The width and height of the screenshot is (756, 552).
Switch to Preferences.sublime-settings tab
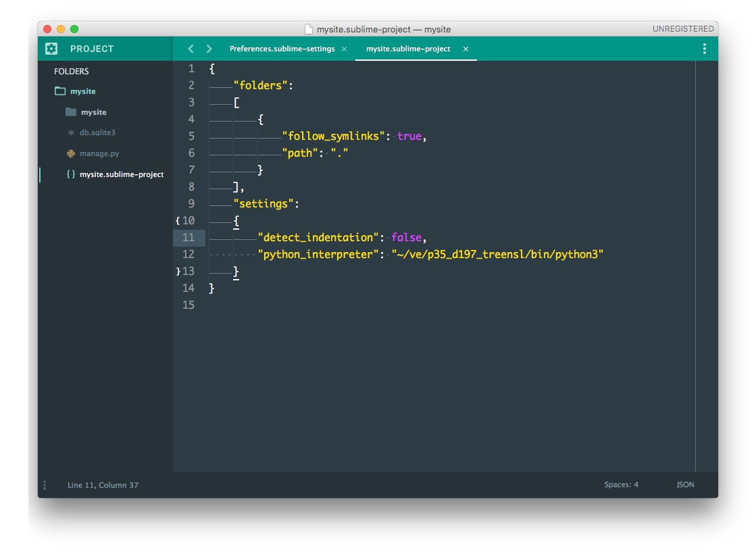click(x=282, y=49)
